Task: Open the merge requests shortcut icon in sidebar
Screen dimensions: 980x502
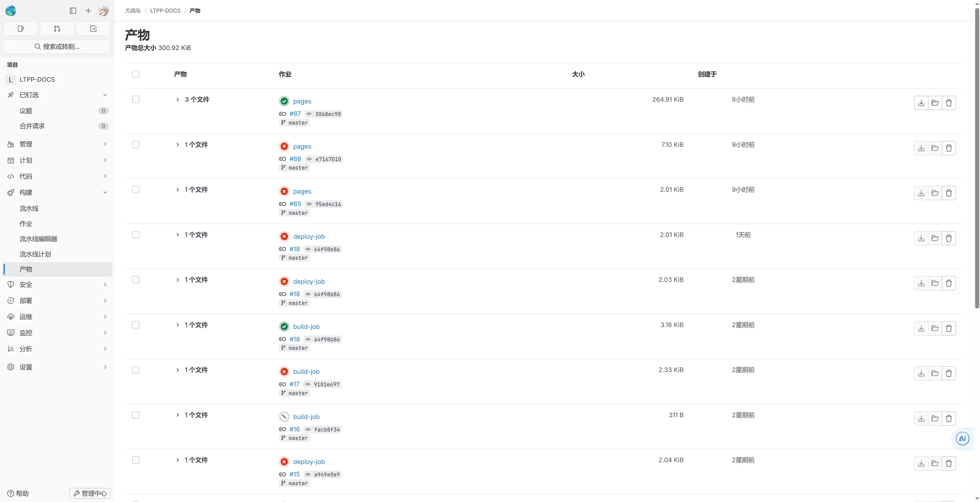Action: coord(57,29)
